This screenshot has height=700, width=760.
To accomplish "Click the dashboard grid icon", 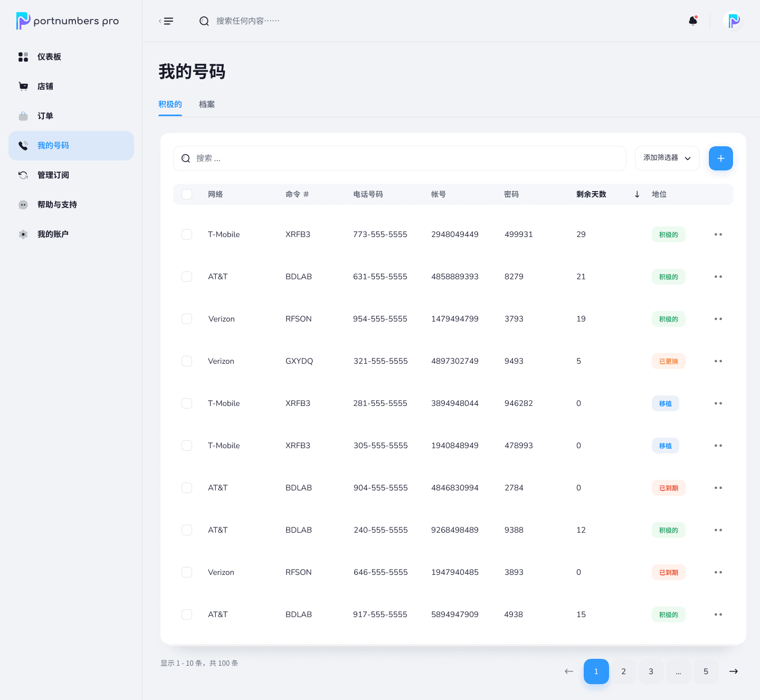I will (23, 57).
